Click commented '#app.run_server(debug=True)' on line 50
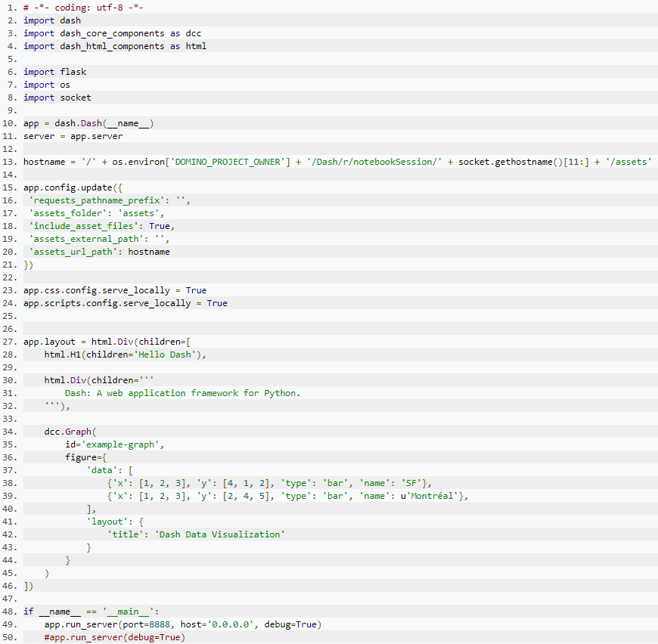 [x=114, y=637]
